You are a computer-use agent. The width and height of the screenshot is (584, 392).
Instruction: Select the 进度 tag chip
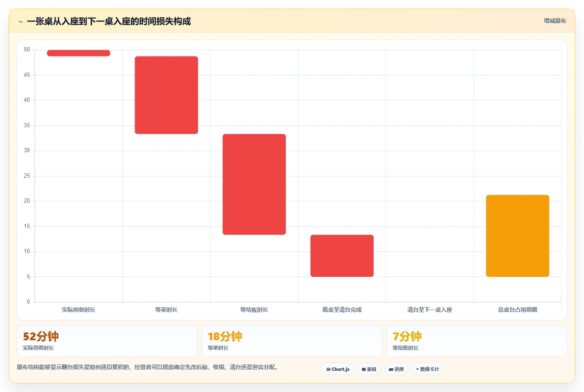[x=396, y=369]
